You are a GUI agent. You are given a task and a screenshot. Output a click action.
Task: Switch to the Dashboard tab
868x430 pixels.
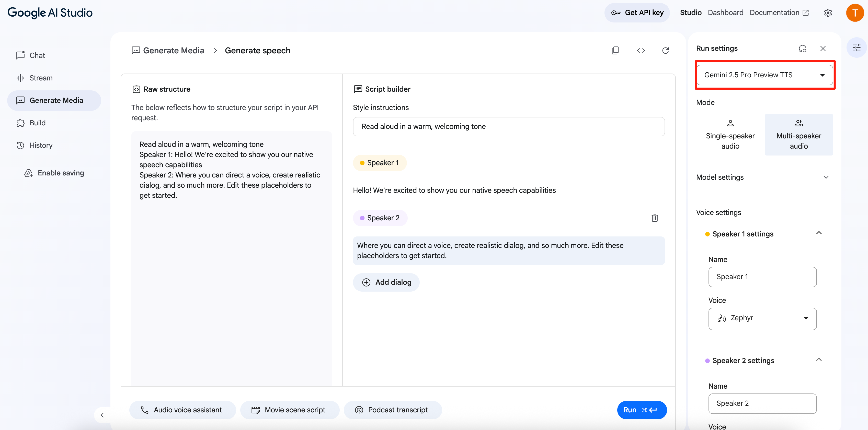pos(725,13)
